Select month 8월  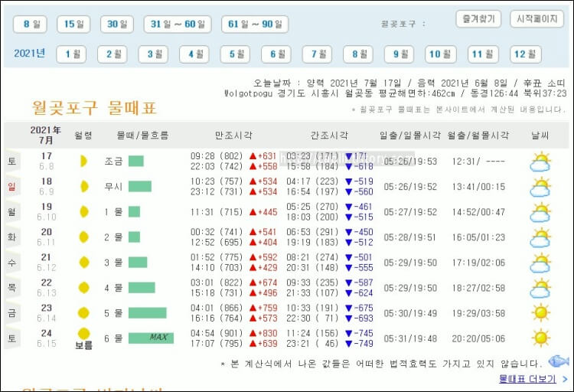[x=358, y=54]
